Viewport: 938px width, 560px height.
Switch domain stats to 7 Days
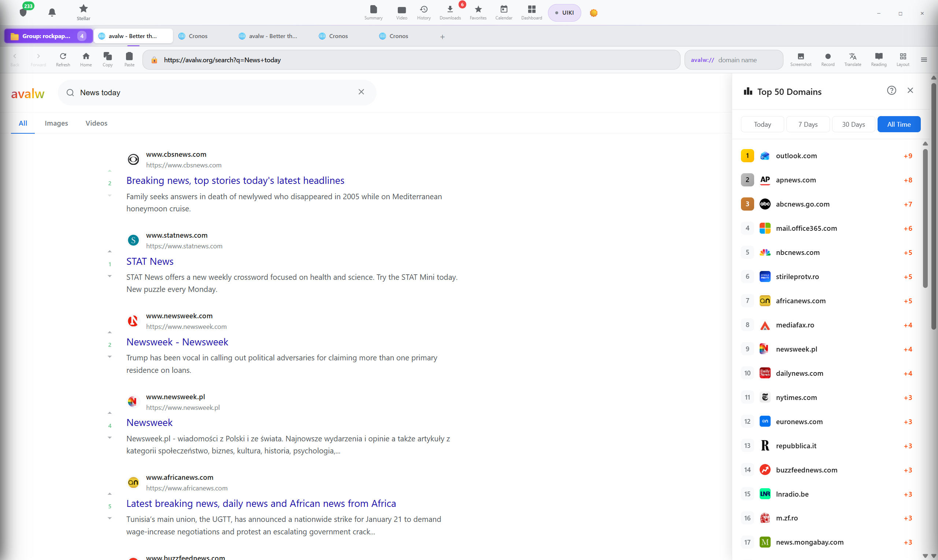[808, 124]
